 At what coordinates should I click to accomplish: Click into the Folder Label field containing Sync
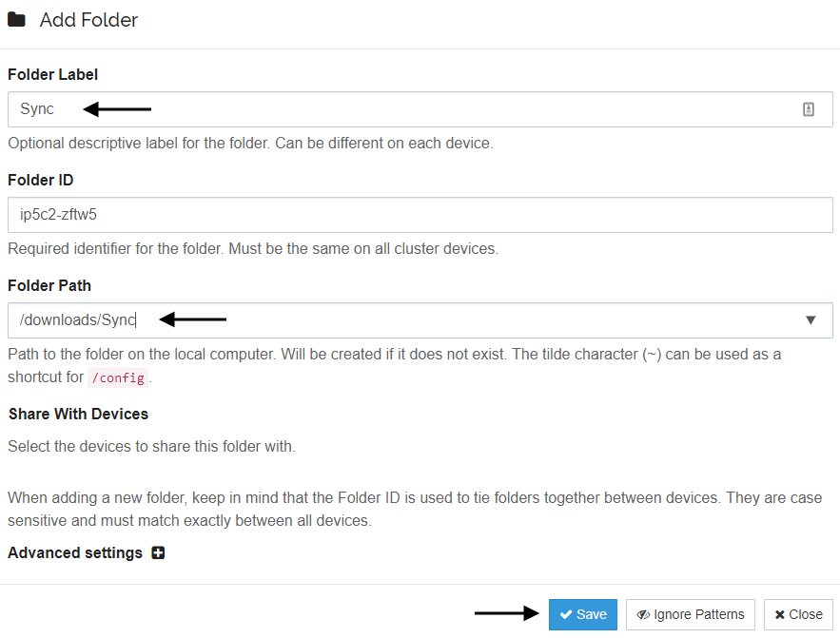pyautogui.click(x=420, y=109)
